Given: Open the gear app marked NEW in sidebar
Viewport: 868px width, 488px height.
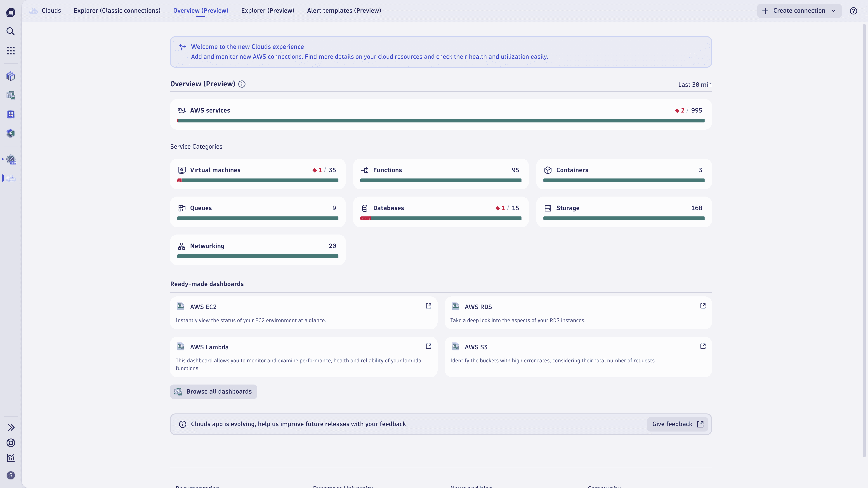Looking at the screenshot, I should (11, 159).
